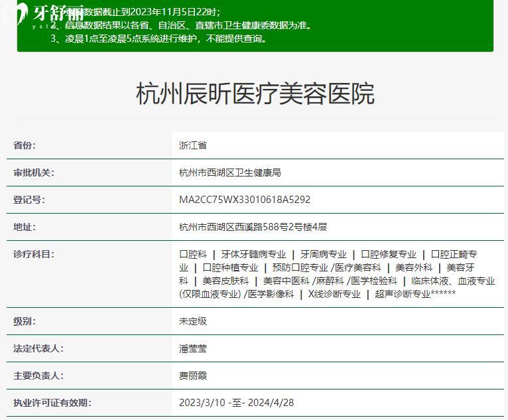The height and width of the screenshot is (420, 508).
Task: Select the 审批机关 label
Action: click(34, 173)
